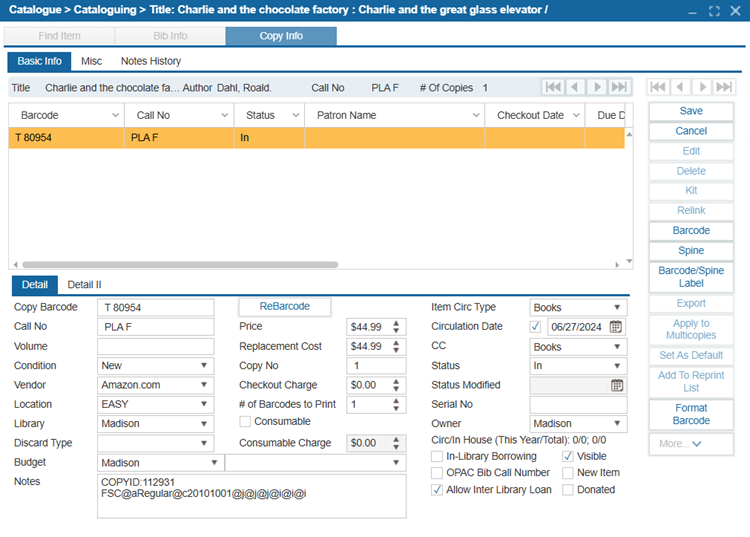The image size is (750, 537).
Task: Enable In-Library Borrowing checkbox
Action: click(x=437, y=456)
